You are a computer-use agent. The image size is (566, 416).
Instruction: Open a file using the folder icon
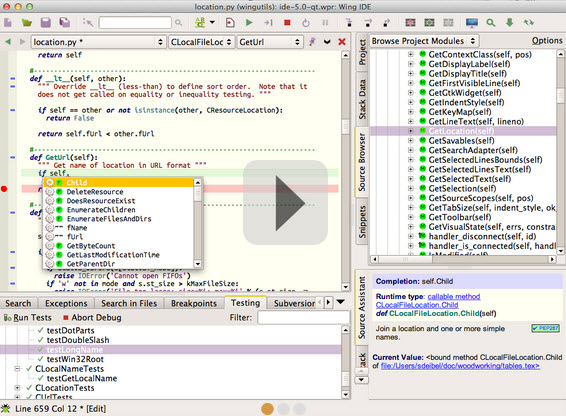click(x=27, y=23)
